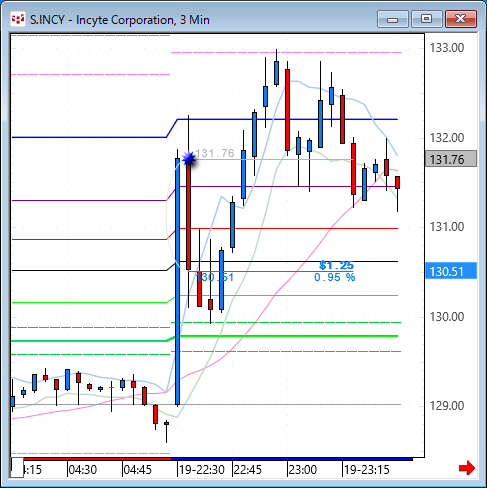The height and width of the screenshot is (488, 487).
Task: Click the 04:45 time axis label
Action: (x=138, y=470)
